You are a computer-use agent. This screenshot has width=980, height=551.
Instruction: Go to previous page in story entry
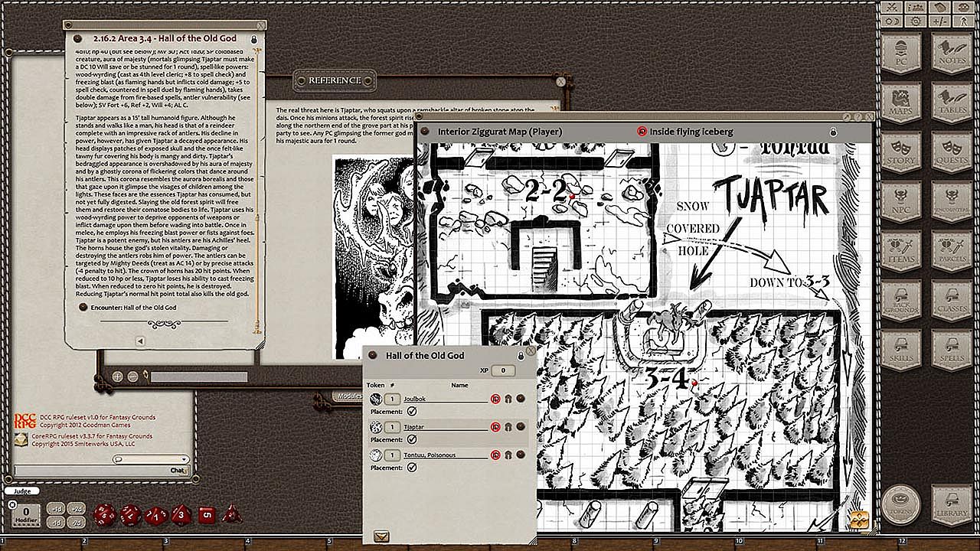click(140, 341)
